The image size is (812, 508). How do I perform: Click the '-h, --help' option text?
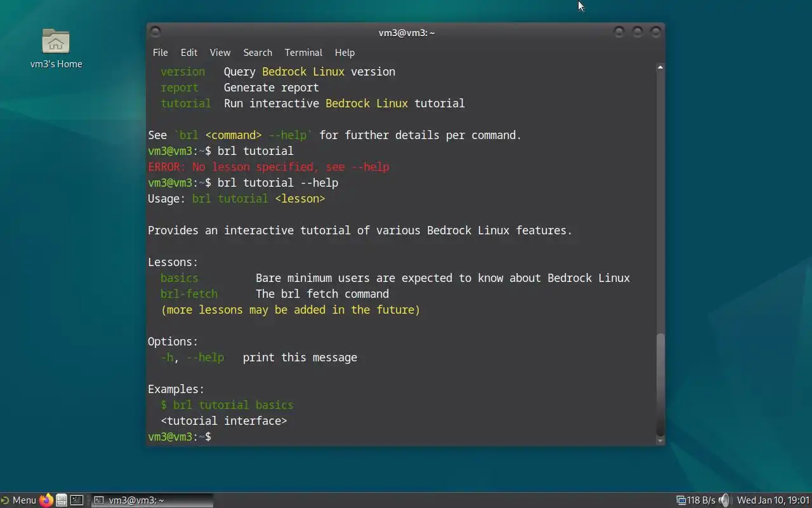(192, 358)
